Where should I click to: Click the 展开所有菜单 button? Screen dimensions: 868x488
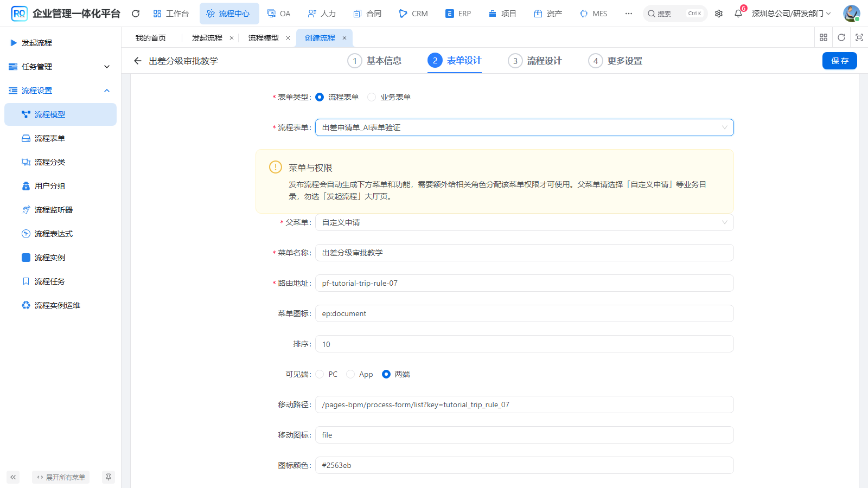[x=61, y=477]
